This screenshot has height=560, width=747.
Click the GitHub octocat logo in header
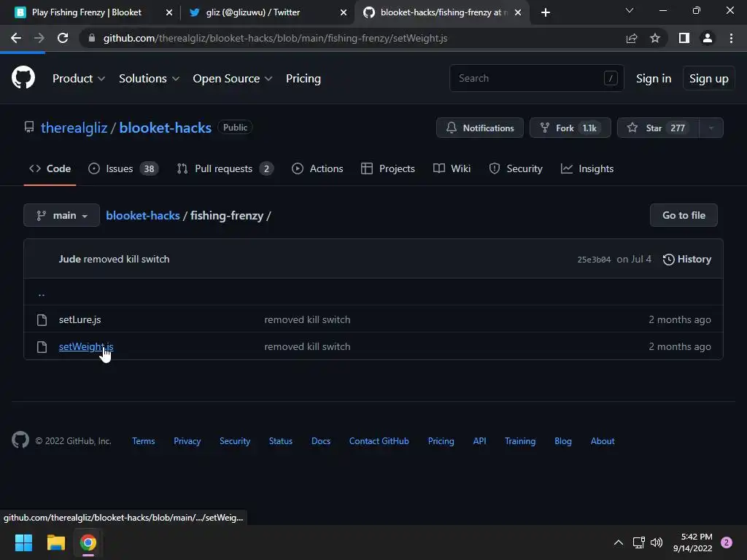pyautogui.click(x=23, y=77)
